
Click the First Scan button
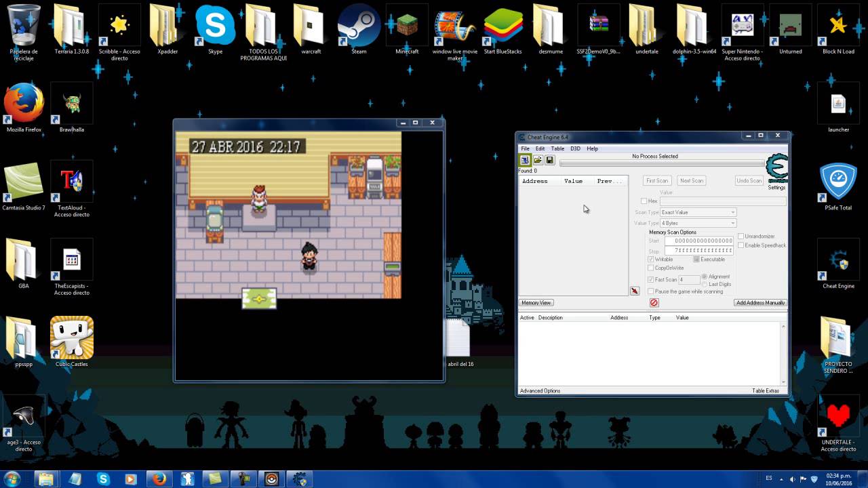657,181
